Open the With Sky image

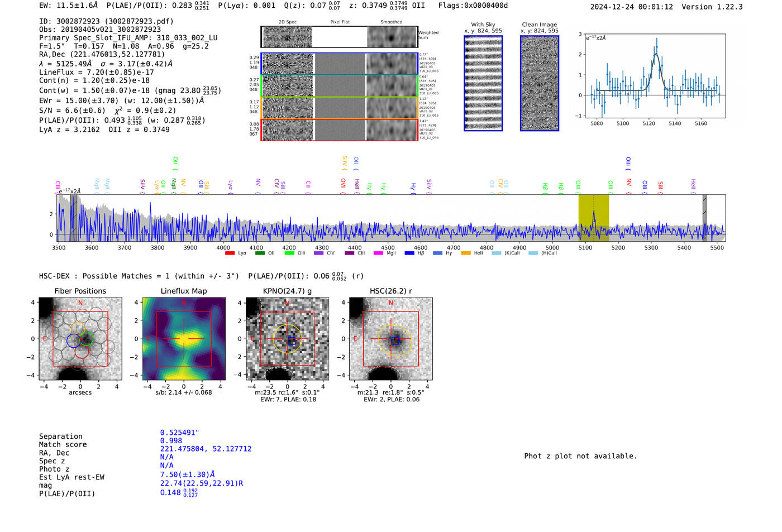(x=483, y=83)
